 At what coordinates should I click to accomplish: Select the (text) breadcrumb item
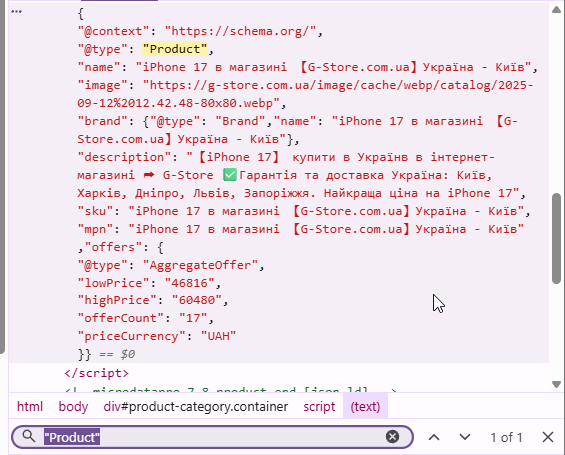click(365, 407)
